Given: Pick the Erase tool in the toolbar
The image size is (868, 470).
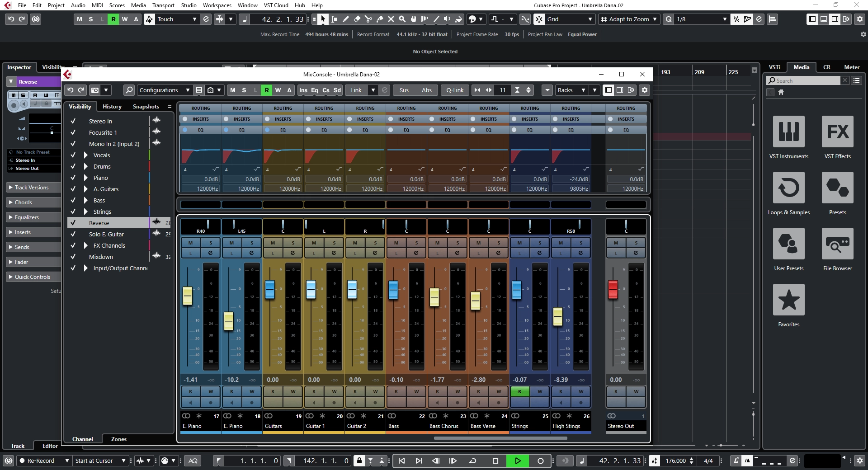Looking at the screenshot, I should (x=357, y=19).
